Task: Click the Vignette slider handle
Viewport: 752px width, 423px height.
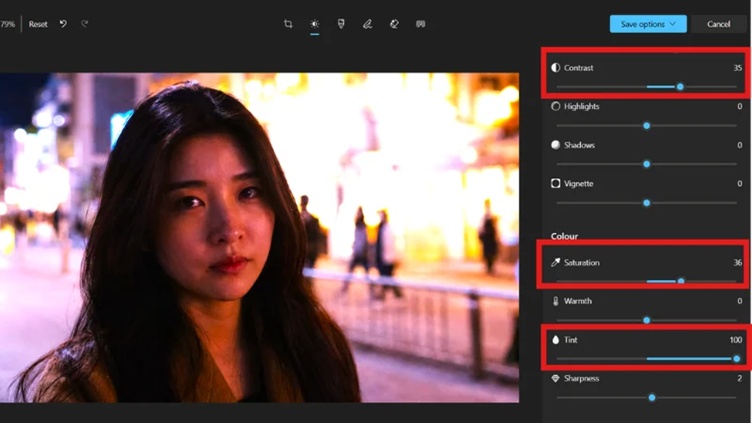Action: 646,203
